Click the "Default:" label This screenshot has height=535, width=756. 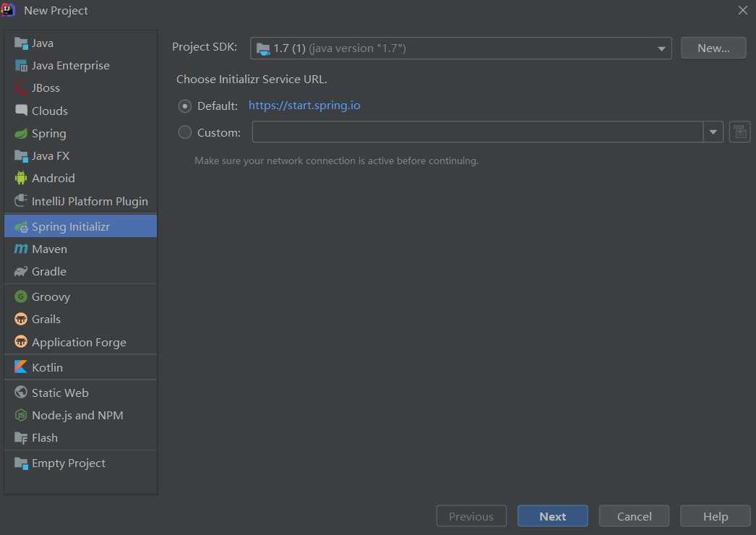click(218, 106)
